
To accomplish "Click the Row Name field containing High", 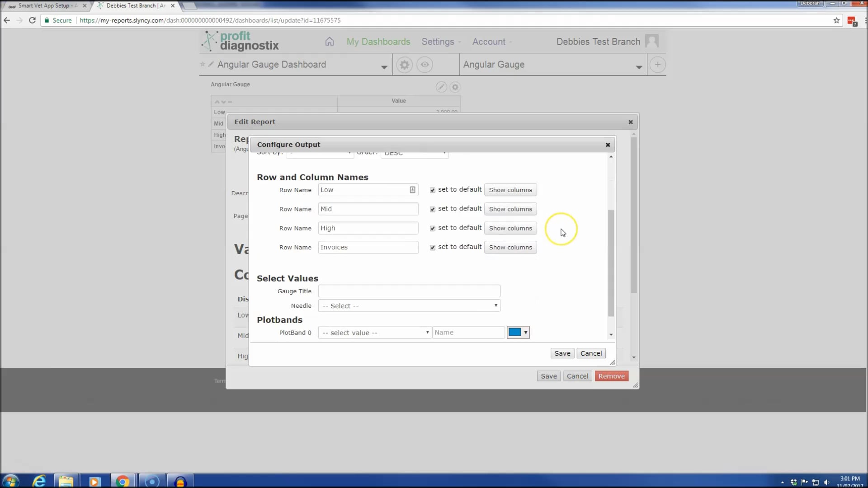I will [368, 228].
